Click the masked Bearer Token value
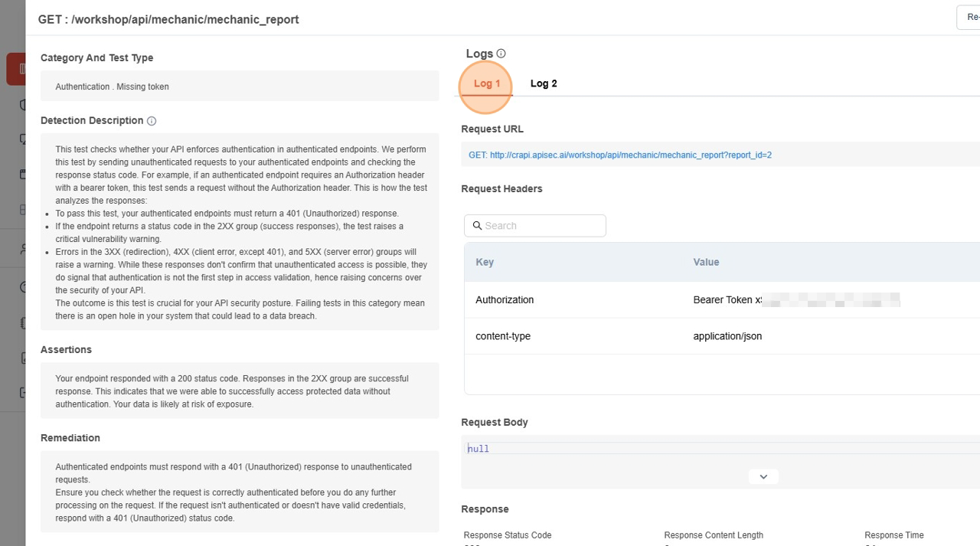980x546 pixels. click(796, 299)
